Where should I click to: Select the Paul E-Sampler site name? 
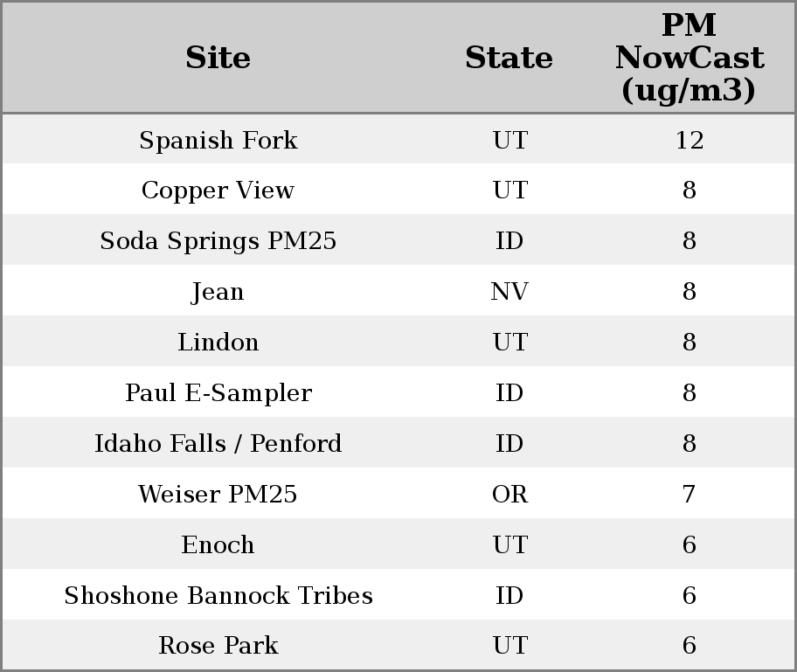click(x=218, y=393)
